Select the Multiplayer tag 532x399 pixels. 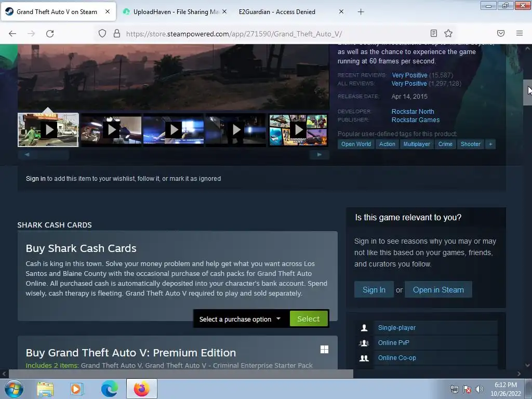pyautogui.click(x=417, y=144)
